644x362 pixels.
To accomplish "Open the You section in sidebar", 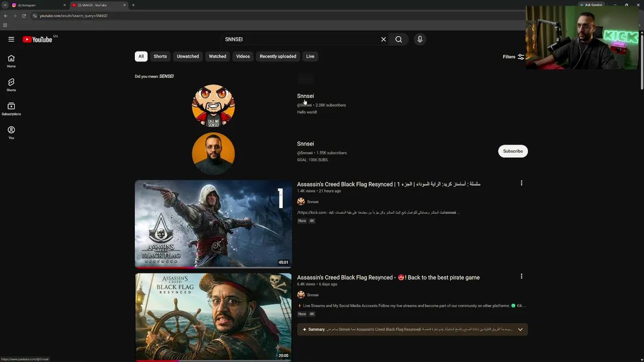I will tap(11, 132).
